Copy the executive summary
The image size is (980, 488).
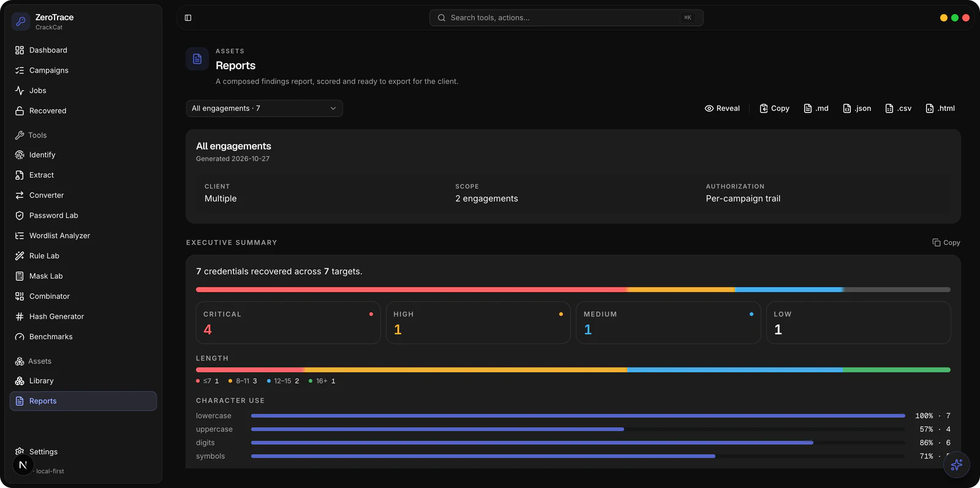coord(946,242)
